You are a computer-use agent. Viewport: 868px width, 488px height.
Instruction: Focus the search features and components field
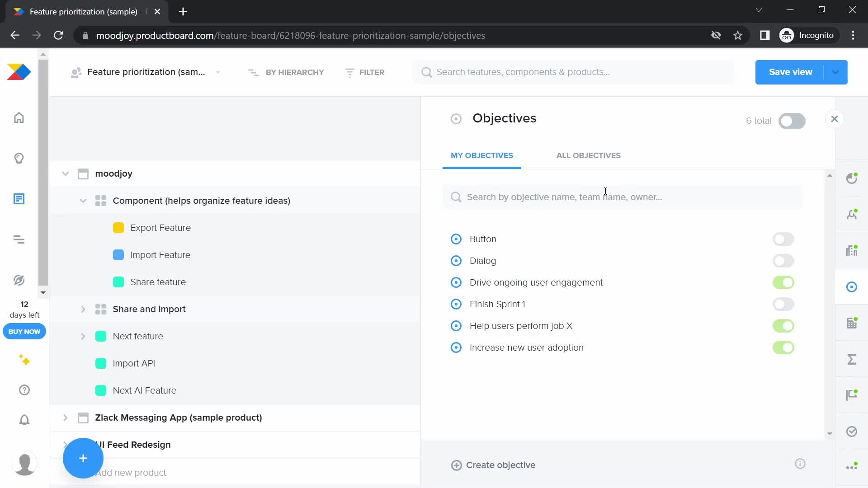tap(573, 72)
